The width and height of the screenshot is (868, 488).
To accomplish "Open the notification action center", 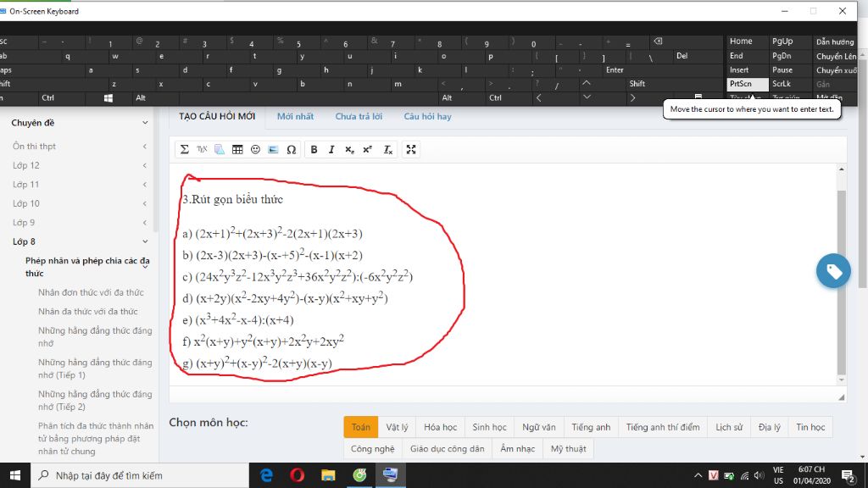I will pyautogui.click(x=848, y=475).
